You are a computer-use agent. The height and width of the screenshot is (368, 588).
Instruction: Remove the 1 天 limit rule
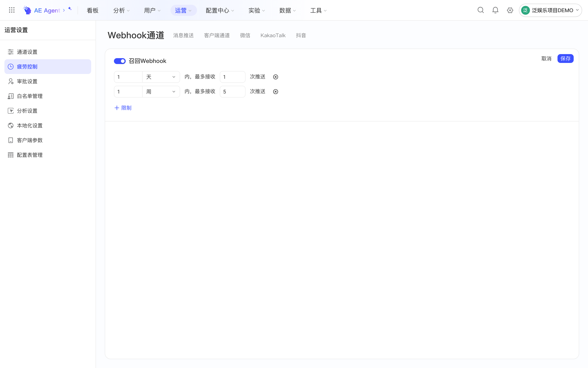[276, 77]
